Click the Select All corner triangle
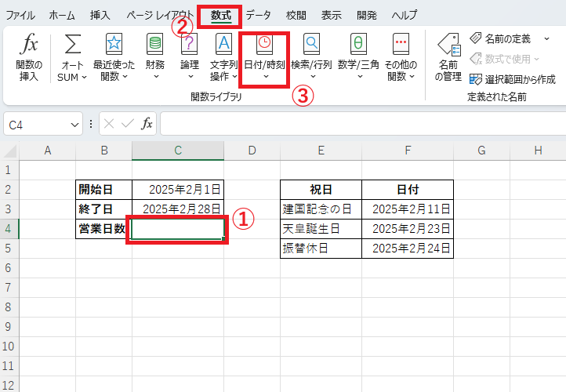 tap(9, 151)
